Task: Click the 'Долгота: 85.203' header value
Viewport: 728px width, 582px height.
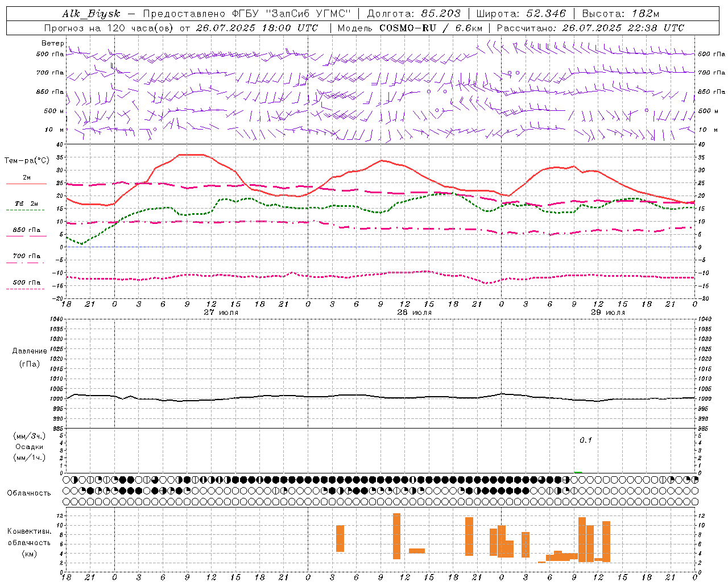Action: 414,14
